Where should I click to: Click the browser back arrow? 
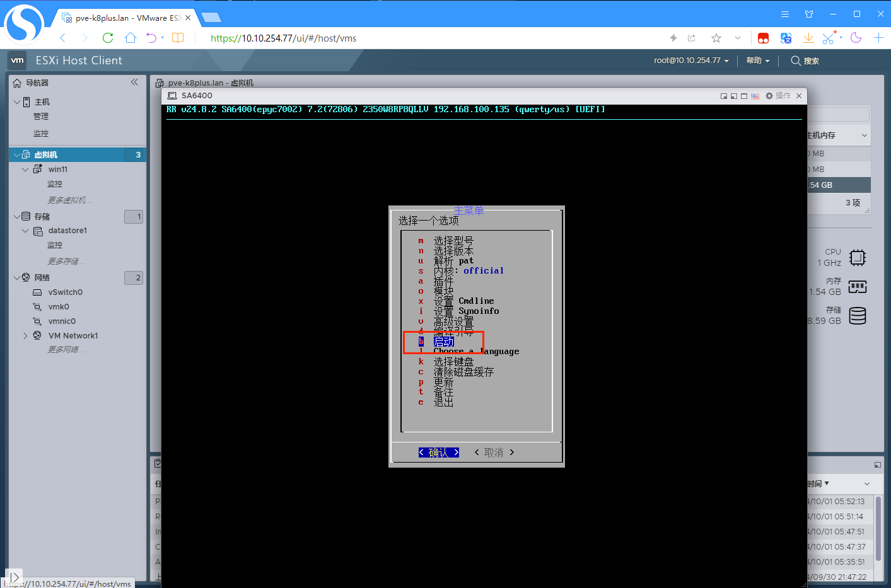point(62,38)
